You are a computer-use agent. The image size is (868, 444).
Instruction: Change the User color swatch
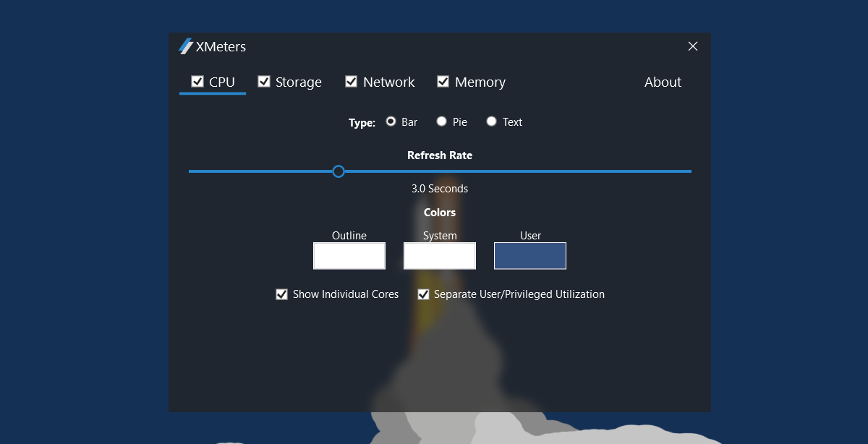[530, 256]
